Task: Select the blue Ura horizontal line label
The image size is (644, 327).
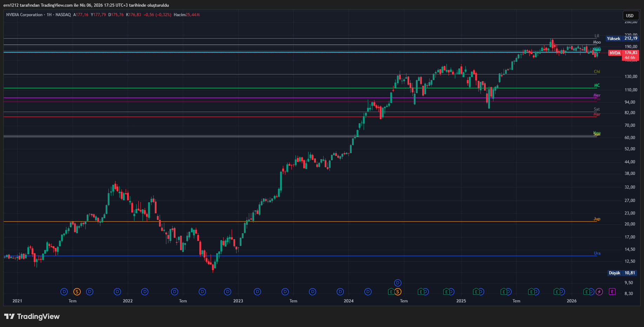Action: (597, 253)
